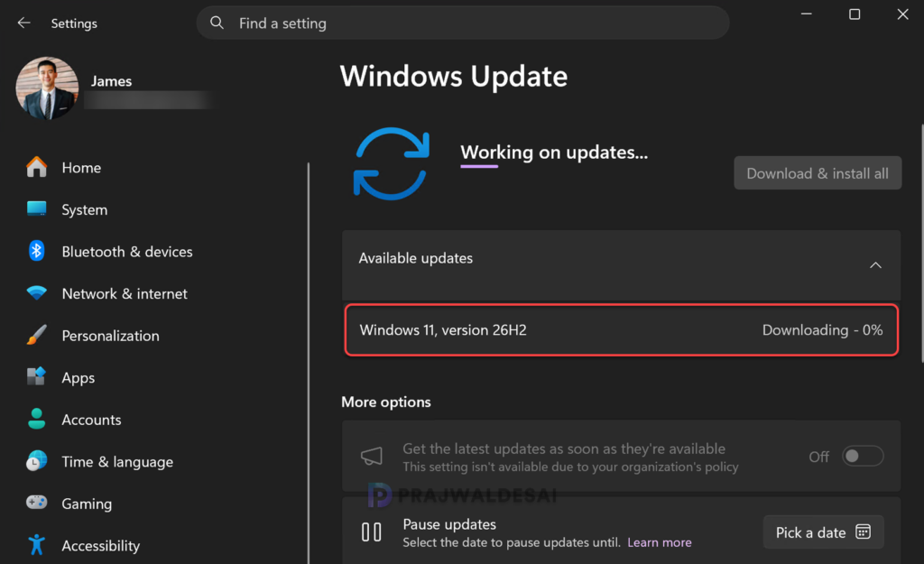Click James profile picture
Screen dimensions: 924x564
pyautogui.click(x=47, y=88)
